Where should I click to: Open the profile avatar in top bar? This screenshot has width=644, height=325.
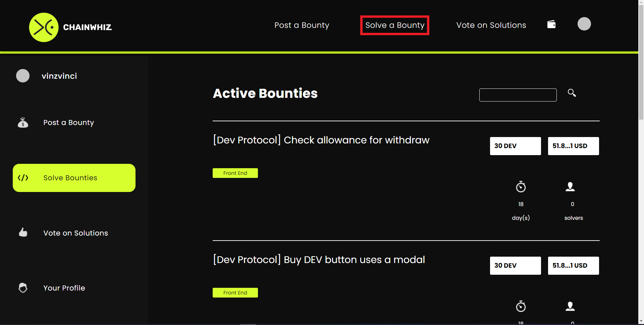(x=584, y=24)
